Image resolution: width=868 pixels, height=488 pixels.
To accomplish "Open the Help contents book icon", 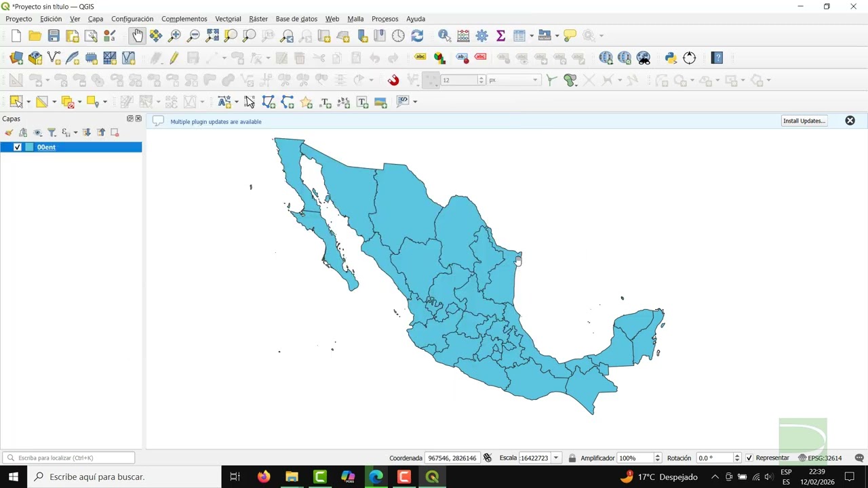I will point(717,58).
